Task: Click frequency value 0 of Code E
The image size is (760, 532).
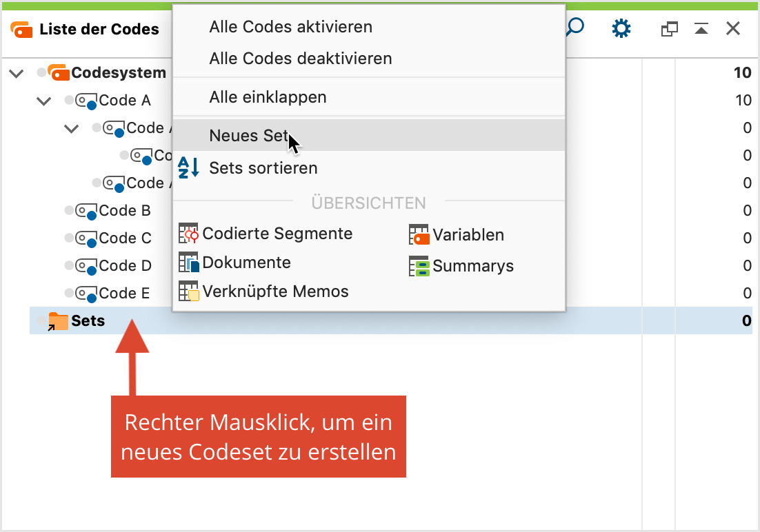Action: (x=747, y=293)
